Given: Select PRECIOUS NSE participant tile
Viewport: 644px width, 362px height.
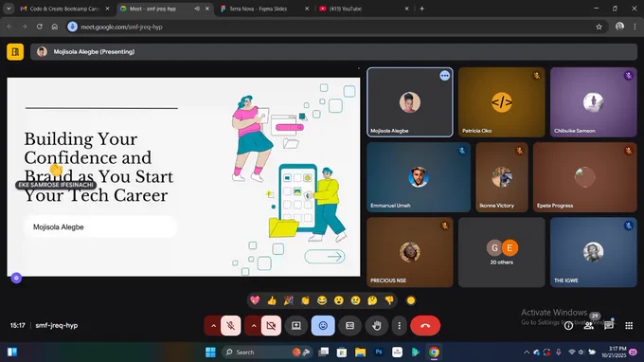Looking at the screenshot, I should (410, 252).
